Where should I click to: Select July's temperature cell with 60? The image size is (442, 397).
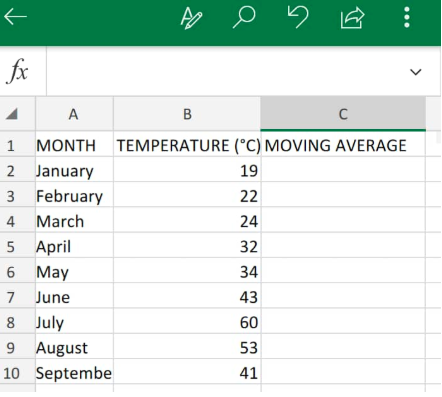coord(187,323)
